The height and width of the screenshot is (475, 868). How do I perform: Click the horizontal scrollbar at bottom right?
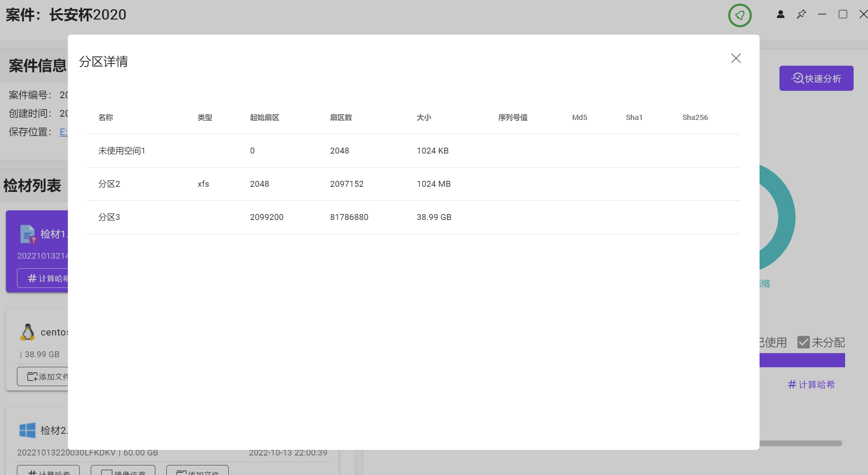pyautogui.click(x=800, y=443)
